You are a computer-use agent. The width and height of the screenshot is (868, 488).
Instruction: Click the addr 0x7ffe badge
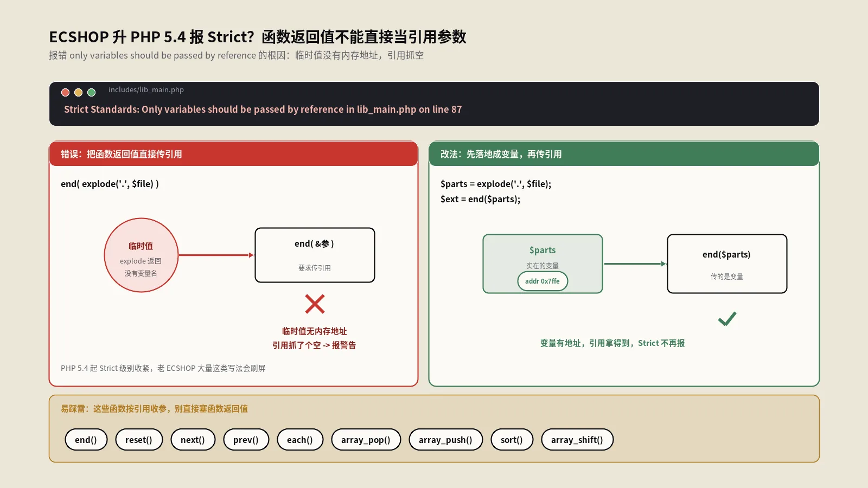point(542,281)
